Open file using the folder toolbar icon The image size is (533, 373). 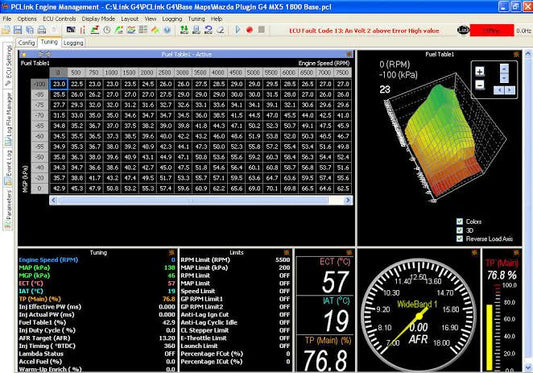[x=6, y=30]
